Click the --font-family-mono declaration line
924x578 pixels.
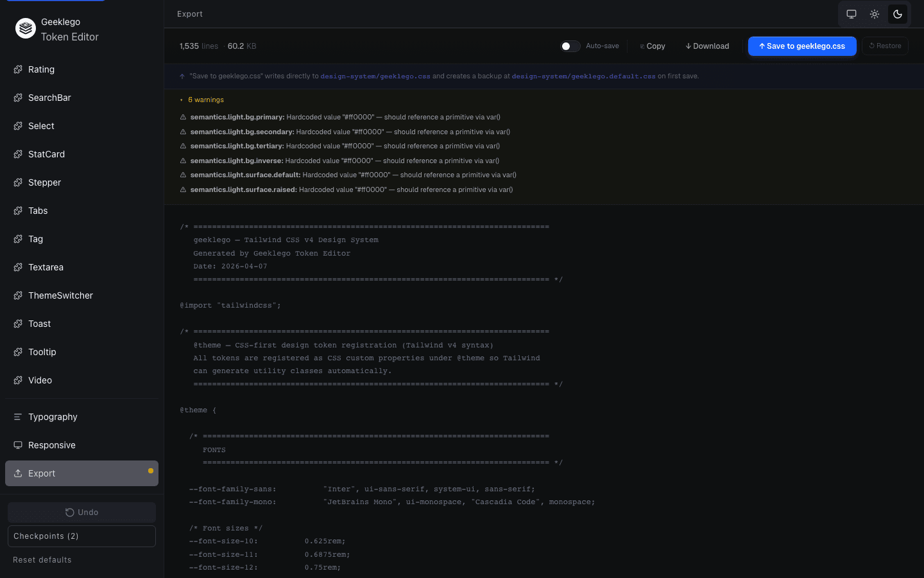(392, 502)
